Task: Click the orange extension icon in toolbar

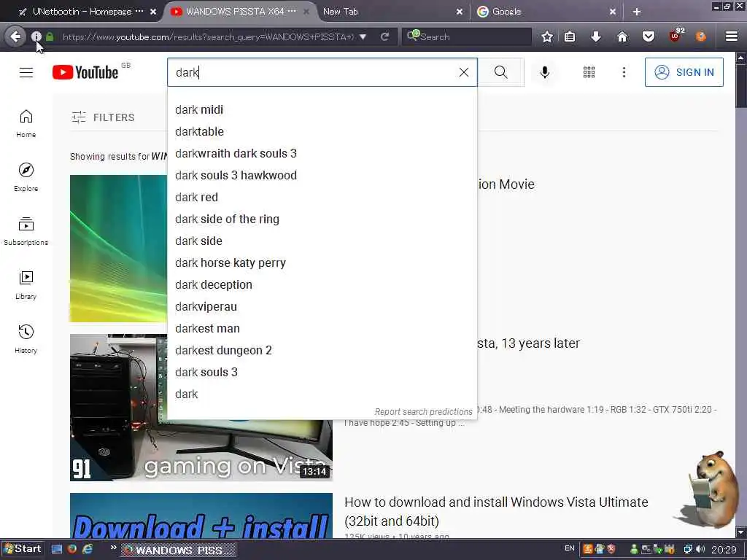Action: click(701, 36)
